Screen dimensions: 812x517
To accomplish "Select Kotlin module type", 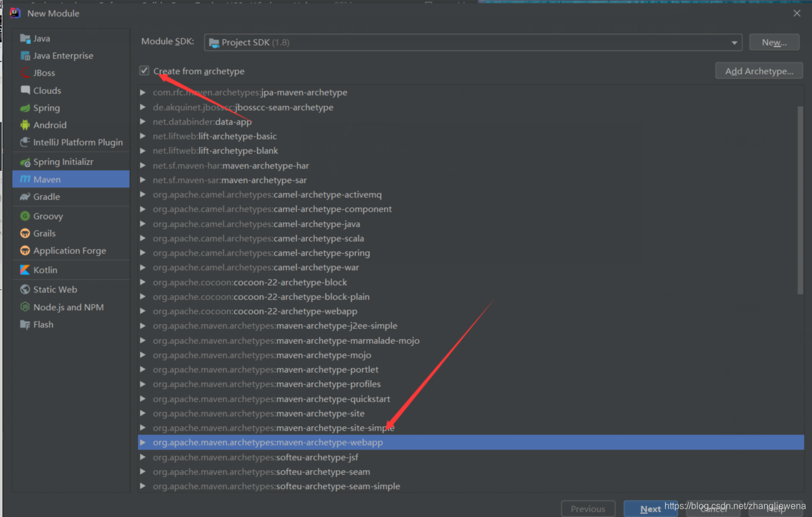I will (x=71, y=270).
